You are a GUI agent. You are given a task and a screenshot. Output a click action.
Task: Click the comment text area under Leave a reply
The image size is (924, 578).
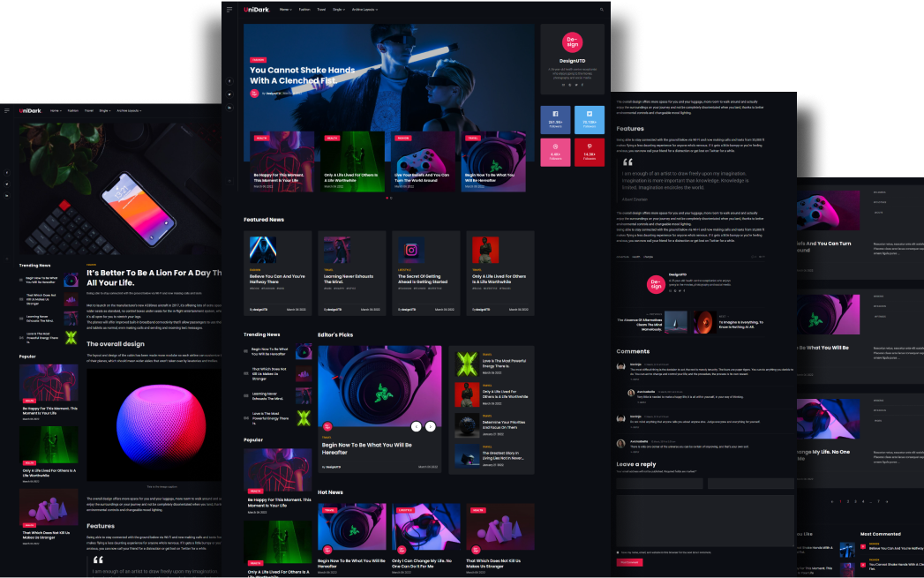705,521
